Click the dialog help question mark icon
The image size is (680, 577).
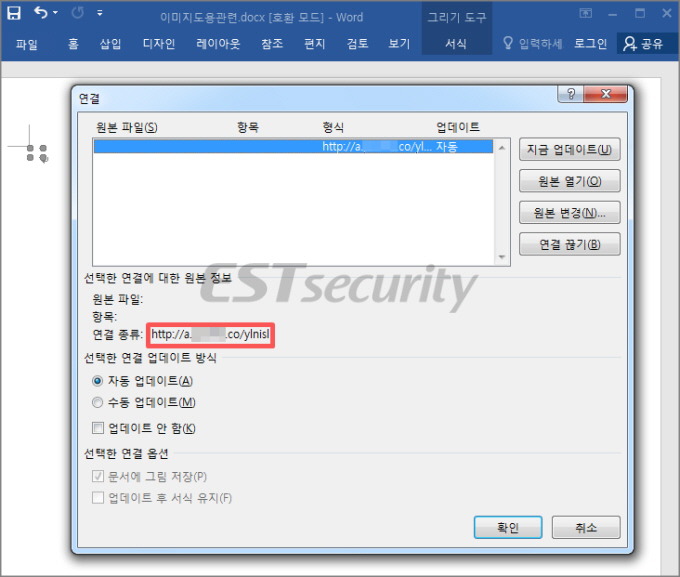(x=571, y=94)
